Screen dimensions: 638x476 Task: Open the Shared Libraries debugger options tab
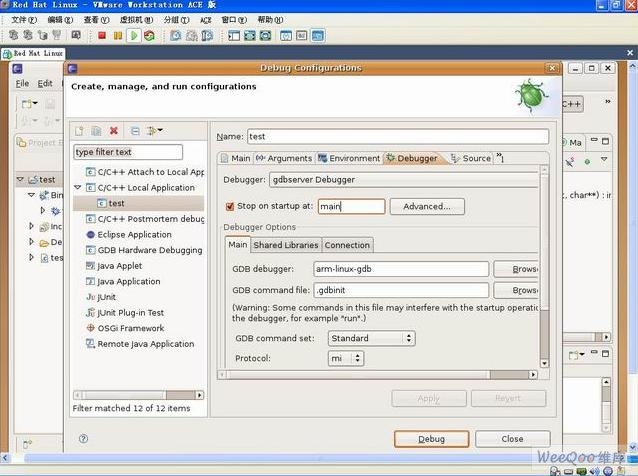286,245
